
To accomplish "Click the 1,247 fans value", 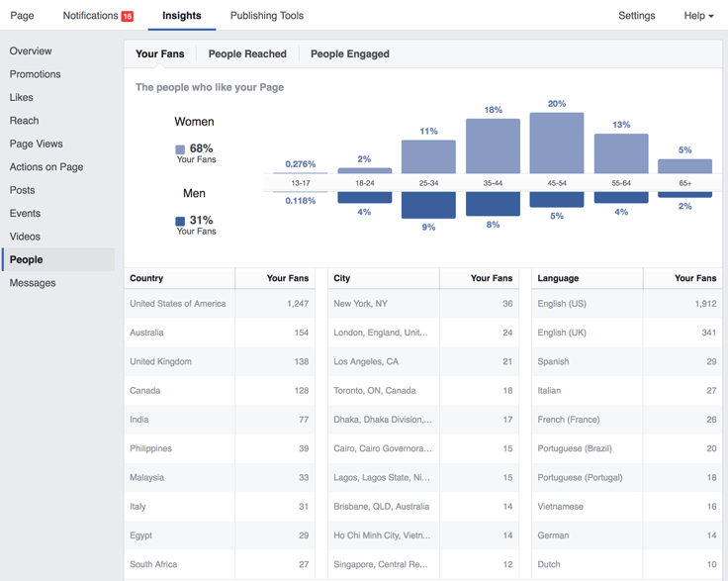I will pos(298,304).
